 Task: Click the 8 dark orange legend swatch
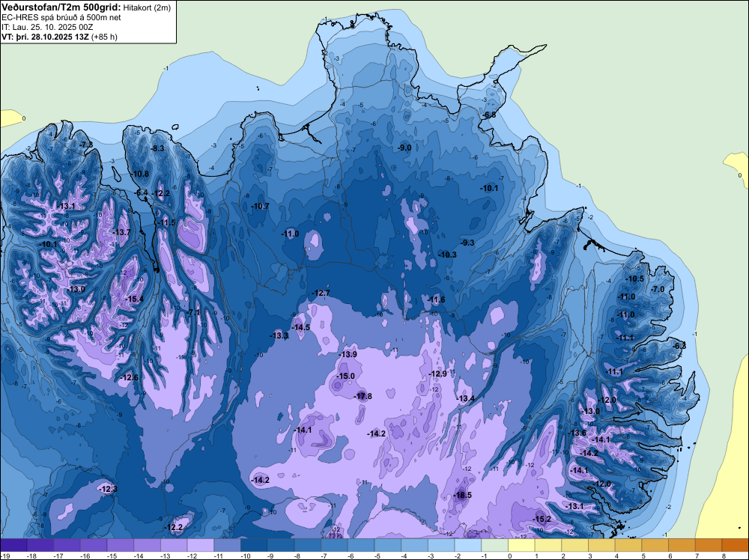(736, 545)
